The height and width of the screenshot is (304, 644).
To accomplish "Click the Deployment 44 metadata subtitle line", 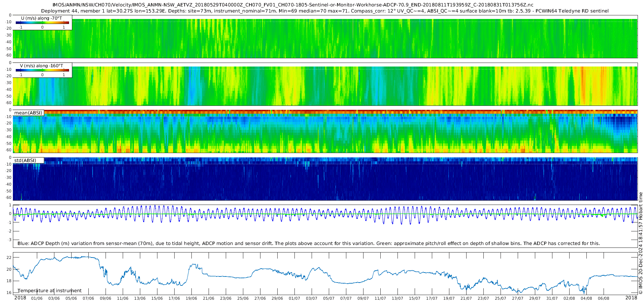I will click(x=325, y=11).
